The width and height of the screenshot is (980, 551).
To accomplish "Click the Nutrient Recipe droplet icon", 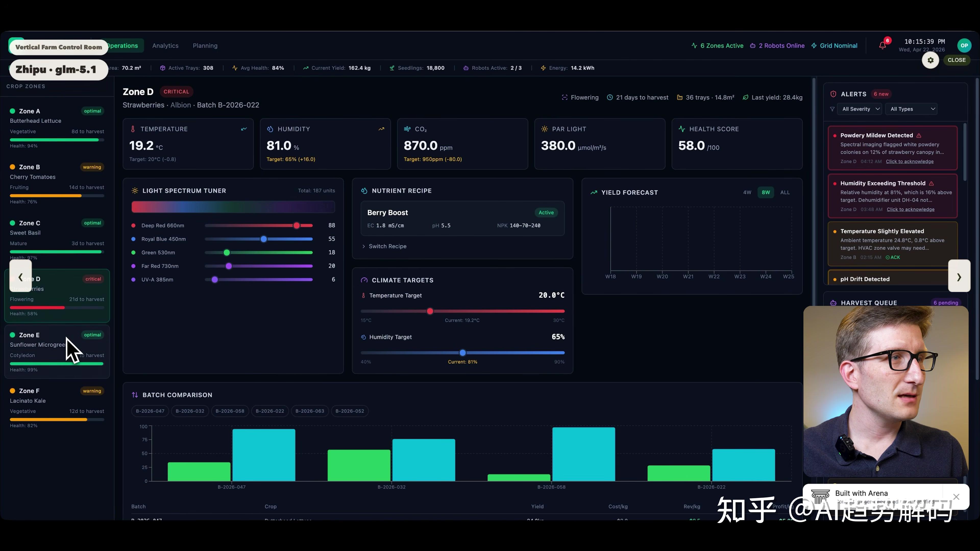I will [x=364, y=191].
